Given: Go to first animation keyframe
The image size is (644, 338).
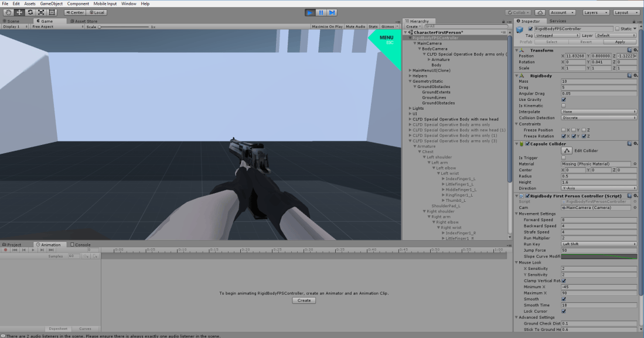Looking at the screenshot, I should [x=15, y=250].
